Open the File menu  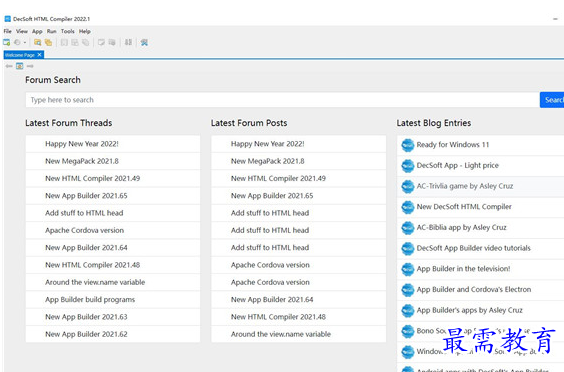tap(8, 31)
